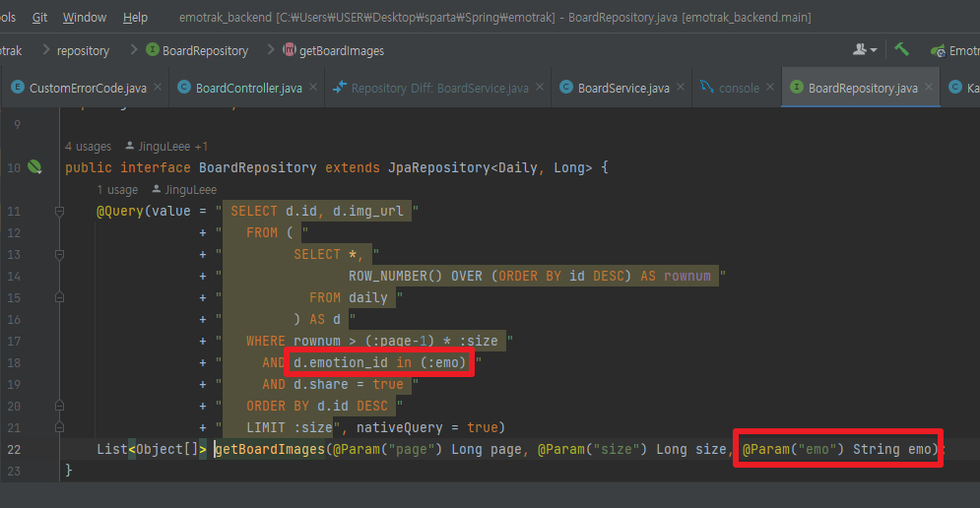Select the Emotr run configuration
Viewport: 980px width, 508px height.
click(x=955, y=50)
